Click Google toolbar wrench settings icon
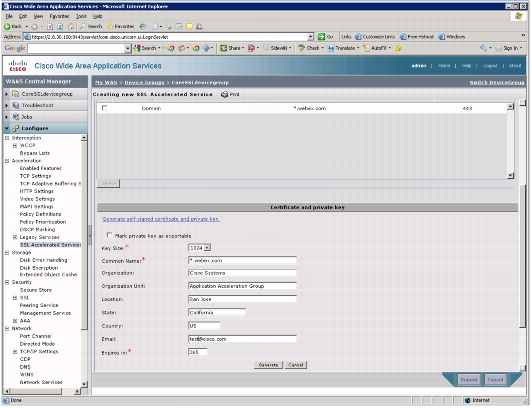 tap(484, 48)
